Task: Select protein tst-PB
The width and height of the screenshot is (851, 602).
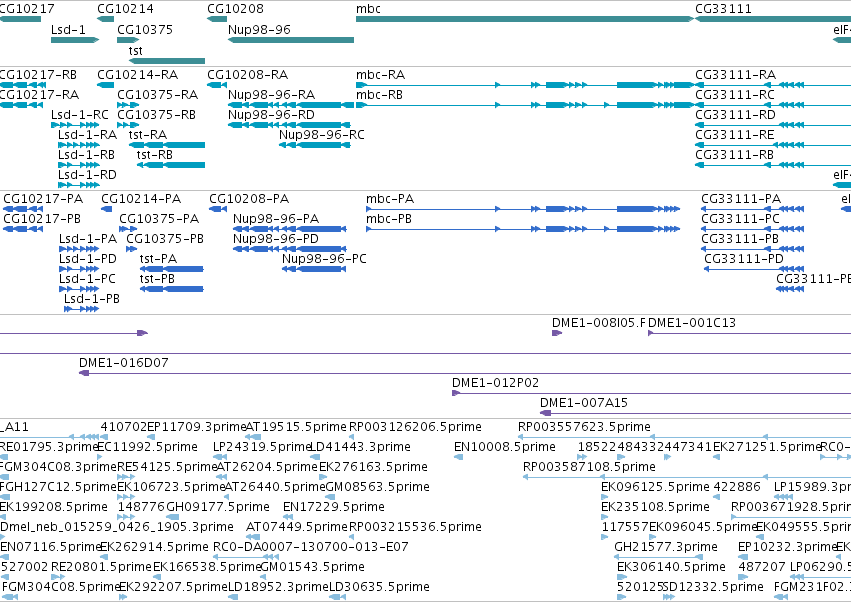Action: coord(172,289)
